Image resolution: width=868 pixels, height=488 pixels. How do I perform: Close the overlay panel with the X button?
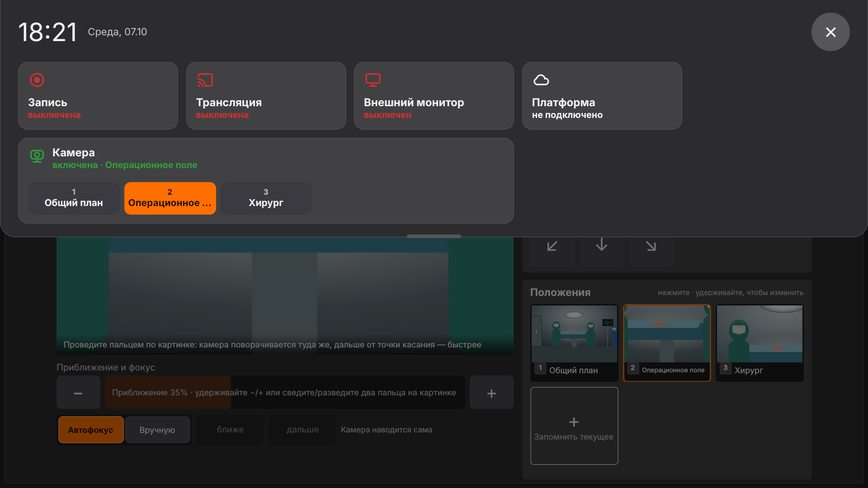coord(830,32)
